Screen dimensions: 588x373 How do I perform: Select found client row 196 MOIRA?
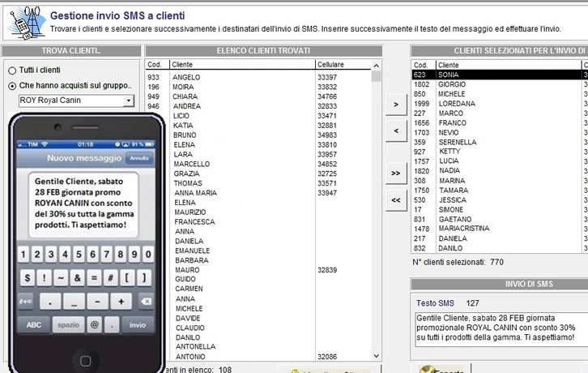(x=258, y=87)
